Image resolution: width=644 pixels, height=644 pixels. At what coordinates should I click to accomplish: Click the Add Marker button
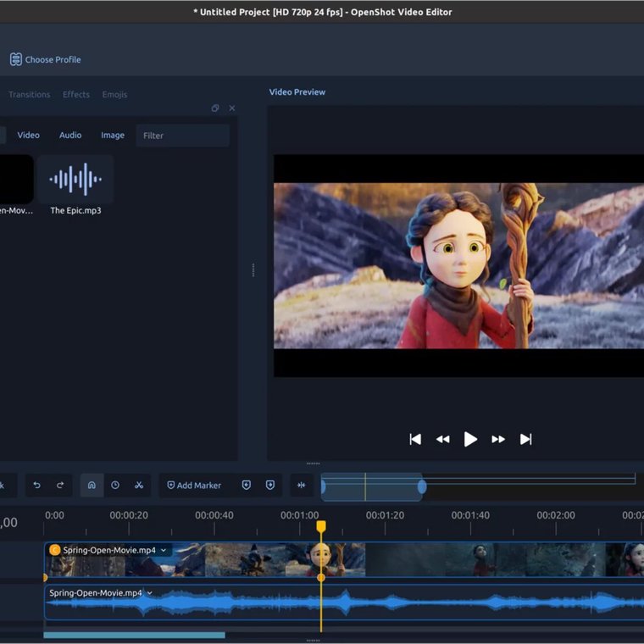point(194,485)
